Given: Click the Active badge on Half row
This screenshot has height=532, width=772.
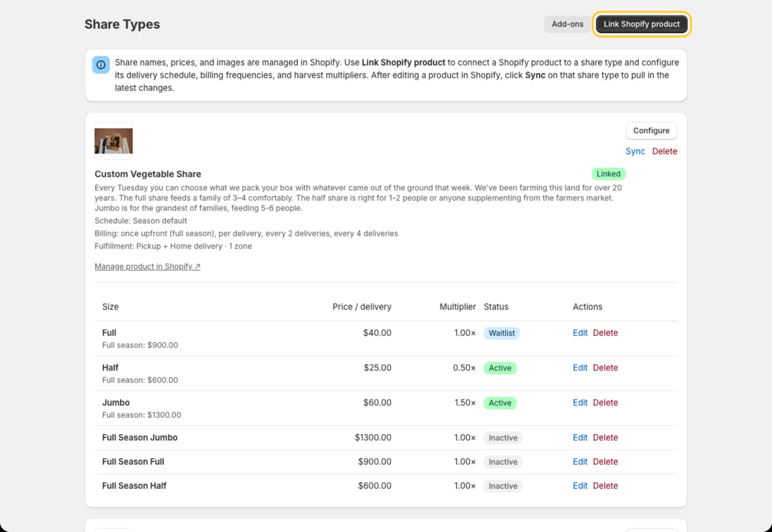Looking at the screenshot, I should tap(500, 368).
